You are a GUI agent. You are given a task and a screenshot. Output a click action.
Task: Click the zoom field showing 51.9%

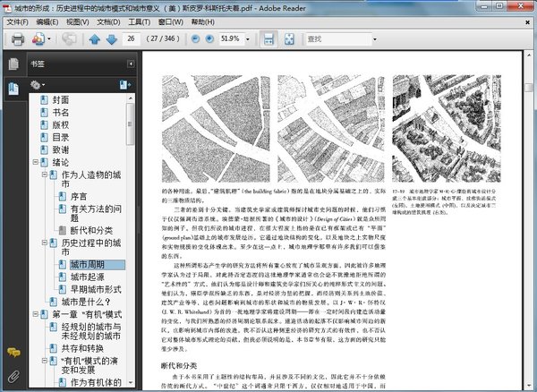(x=232, y=38)
